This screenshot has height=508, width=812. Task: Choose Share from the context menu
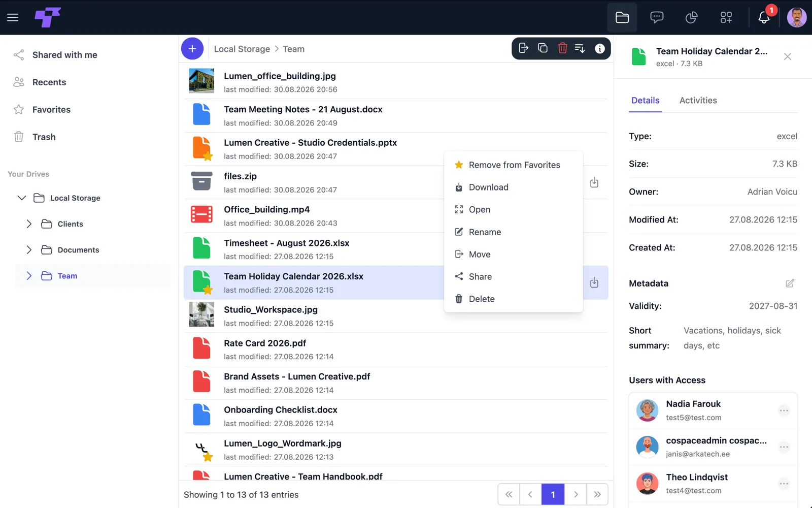[513, 277]
